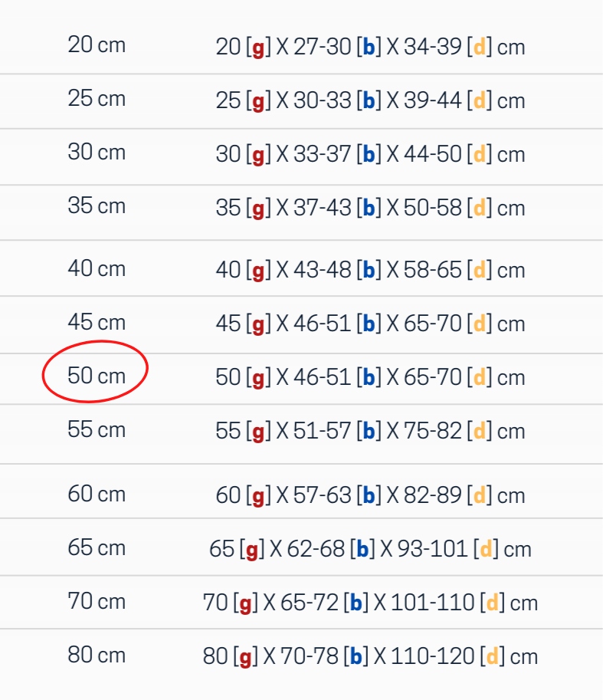The height and width of the screenshot is (700, 603).
Task: Click the 70 cm size label
Action: 96,602
